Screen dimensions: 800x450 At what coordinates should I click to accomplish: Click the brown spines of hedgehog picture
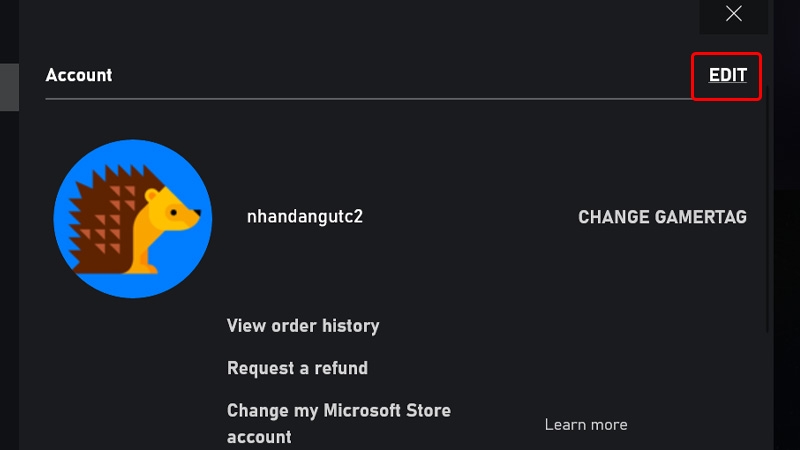[x=100, y=215]
